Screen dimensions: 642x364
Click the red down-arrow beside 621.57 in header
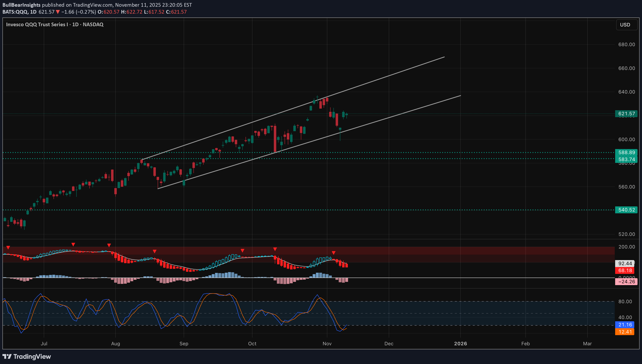click(58, 12)
